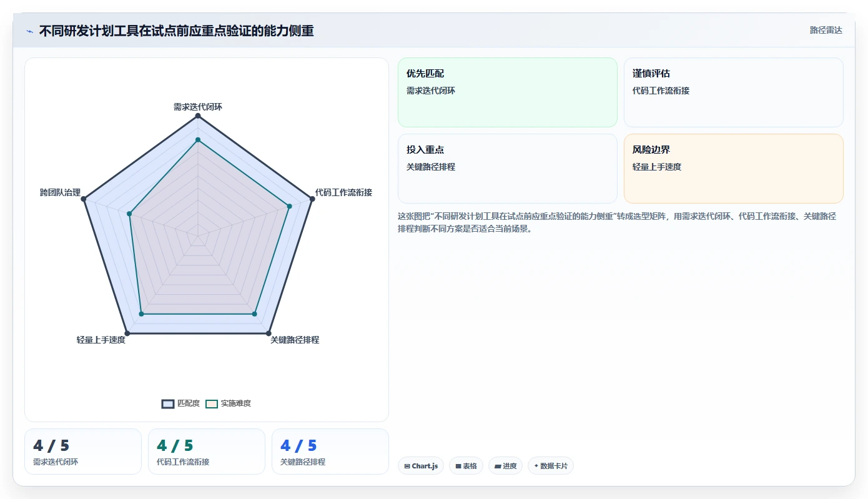
Task: Click 匹配度 outer point on 代码工作流衔接 axis
Action: [x=312, y=199]
